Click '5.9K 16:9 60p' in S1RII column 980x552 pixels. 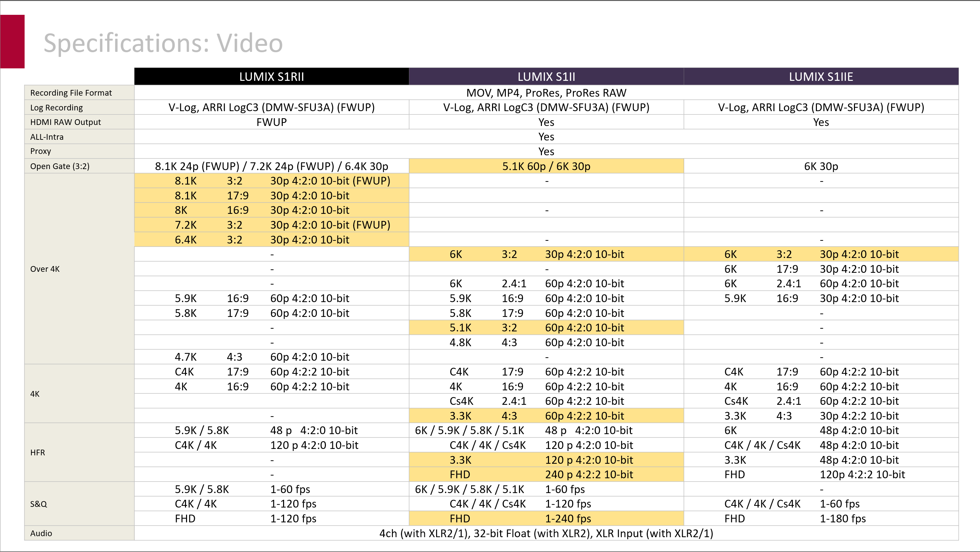click(x=272, y=298)
